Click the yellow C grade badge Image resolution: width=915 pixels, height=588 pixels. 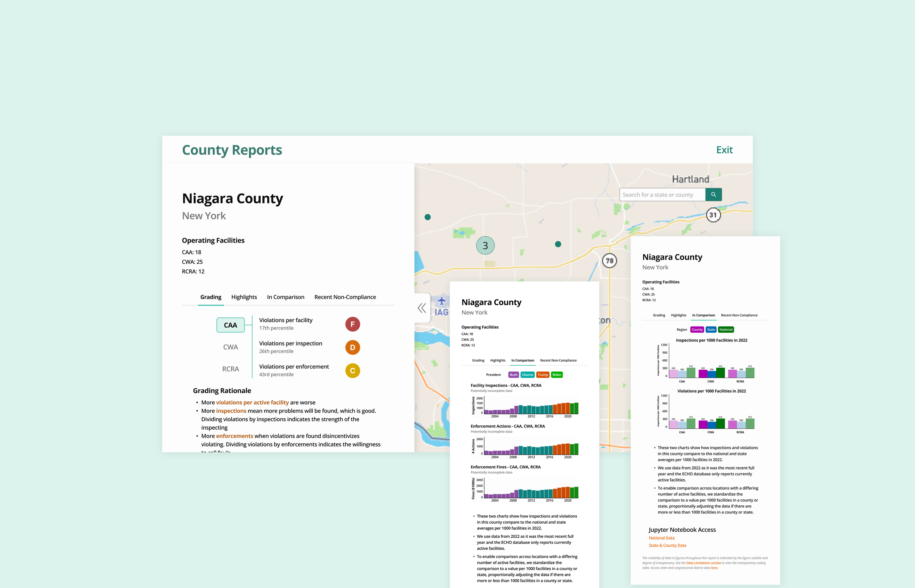(x=352, y=371)
